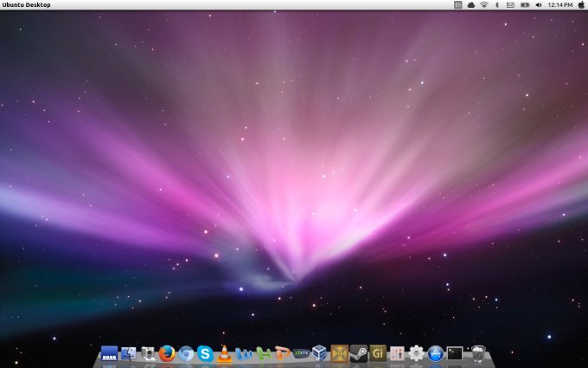Open the mail messaging indicator
Viewport: 588px width, 368px height.
(510, 5)
